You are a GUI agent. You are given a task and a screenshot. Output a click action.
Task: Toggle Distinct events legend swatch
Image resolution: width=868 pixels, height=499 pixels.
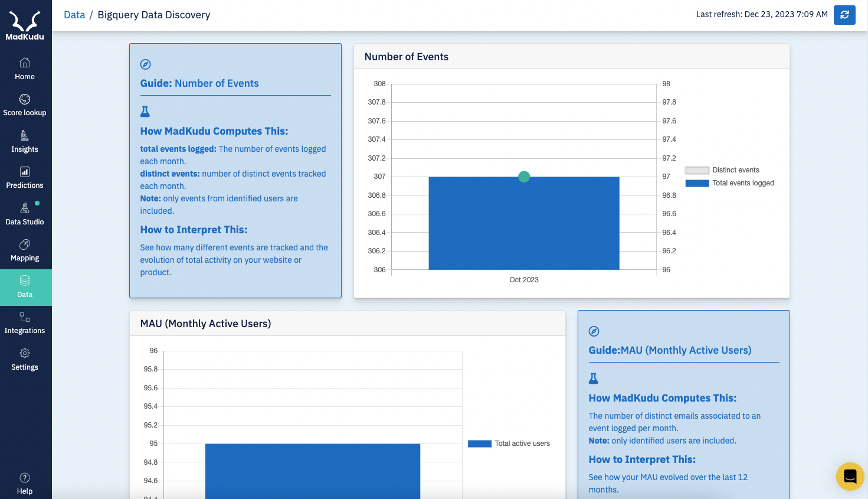[697, 170]
